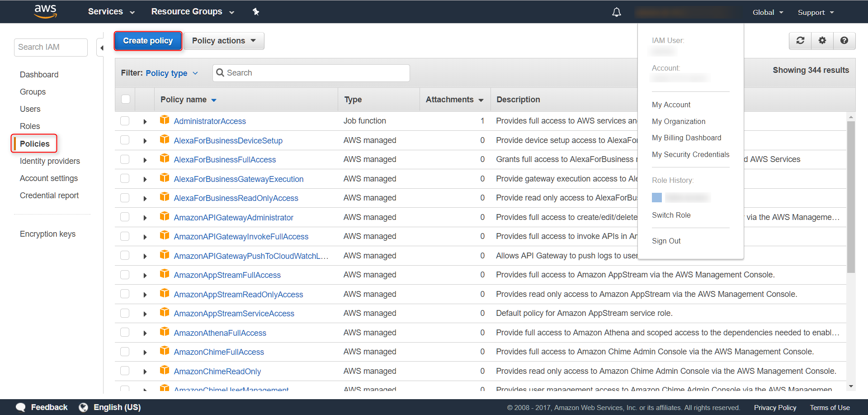Screen dimensions: 868x415
Task: Check the AlexaForBusinessGatewayExecution row checkbox
Action: [x=125, y=178]
